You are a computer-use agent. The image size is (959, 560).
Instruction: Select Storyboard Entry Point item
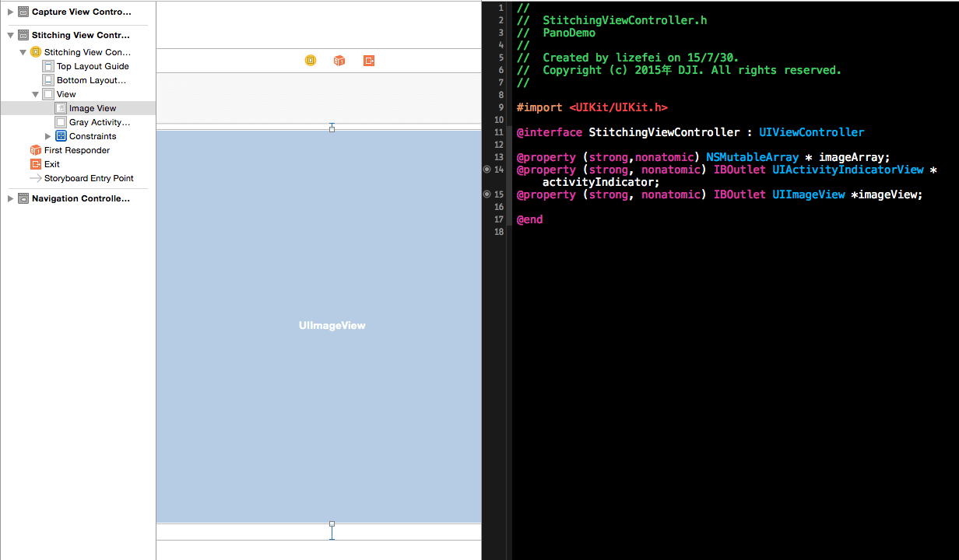[89, 178]
